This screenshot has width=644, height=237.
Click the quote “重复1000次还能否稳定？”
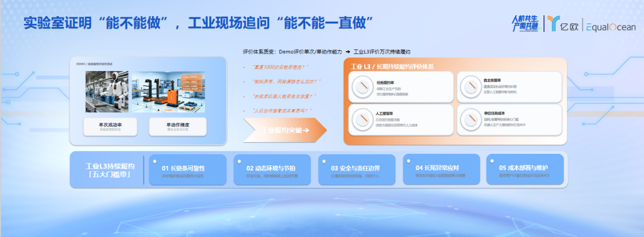pyautogui.click(x=281, y=66)
